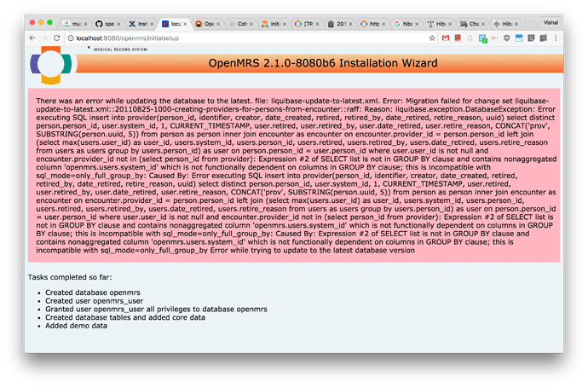The width and height of the screenshot is (588, 388).
Task: Click the OpenMRS logo
Action: [51, 65]
